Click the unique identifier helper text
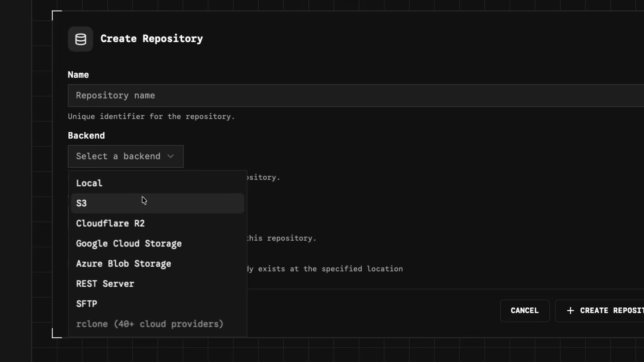The height and width of the screenshot is (362, 644). [x=151, y=116]
